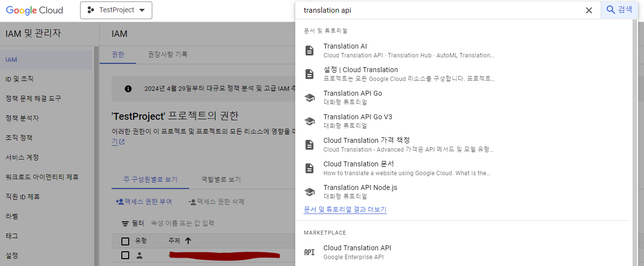Click the info icon in the notice banner
This screenshot has height=266, width=644.
[x=128, y=89]
